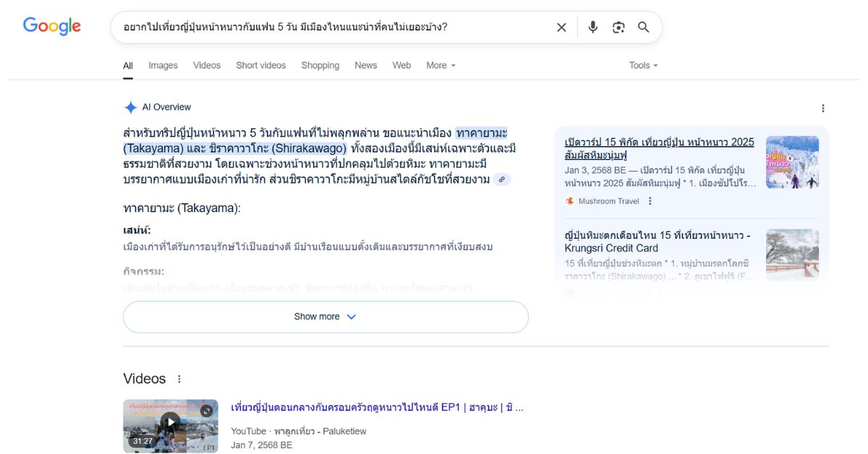This screenshot has height=454, width=868.
Task: Click the magnifying glass search icon
Action: 643,28
